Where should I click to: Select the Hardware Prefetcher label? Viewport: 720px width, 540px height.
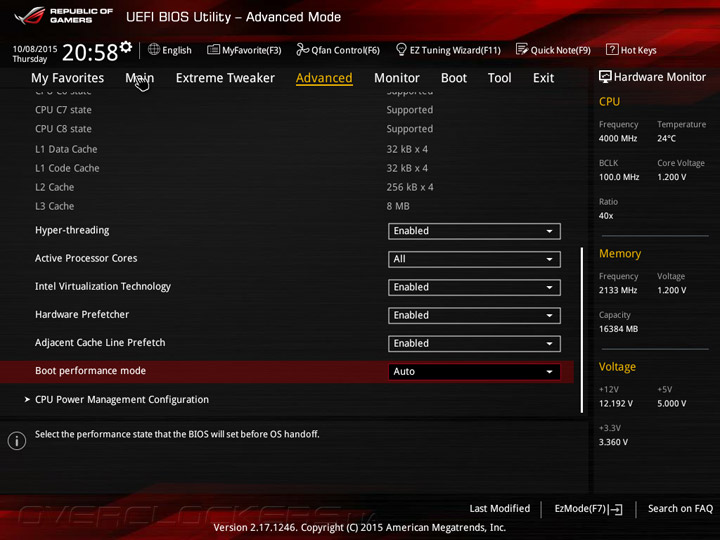pyautogui.click(x=82, y=315)
